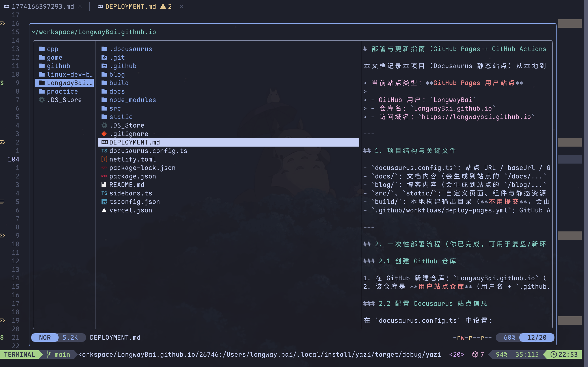588x367 pixels.
Task: Switch to the 1774166397293.md tab
Action: pyautogui.click(x=43, y=7)
